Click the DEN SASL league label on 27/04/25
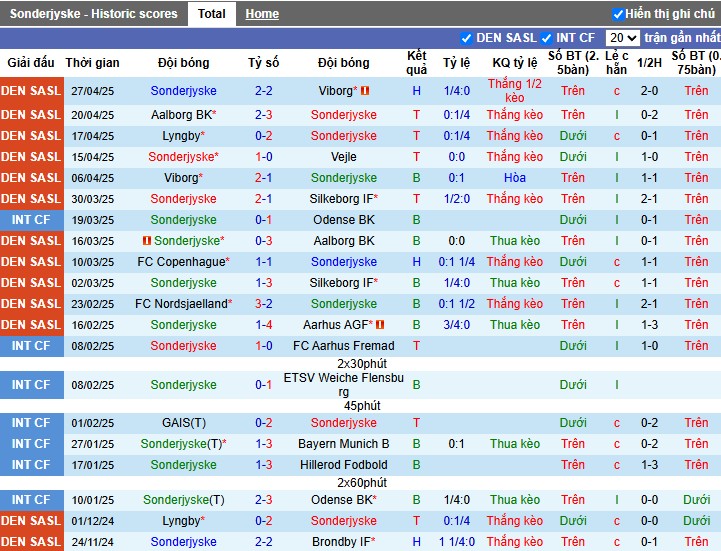The width and height of the screenshot is (721, 551). tap(31, 91)
